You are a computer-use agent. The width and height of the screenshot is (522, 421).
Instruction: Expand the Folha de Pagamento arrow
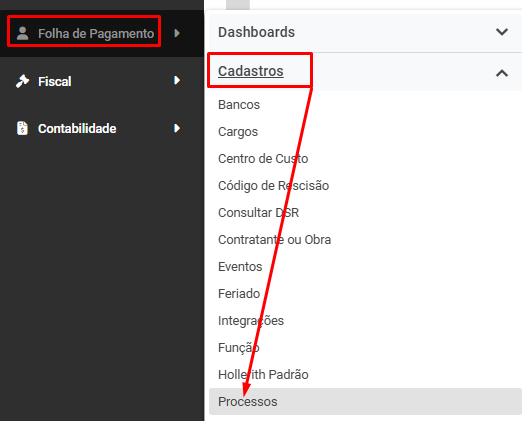coord(177,33)
